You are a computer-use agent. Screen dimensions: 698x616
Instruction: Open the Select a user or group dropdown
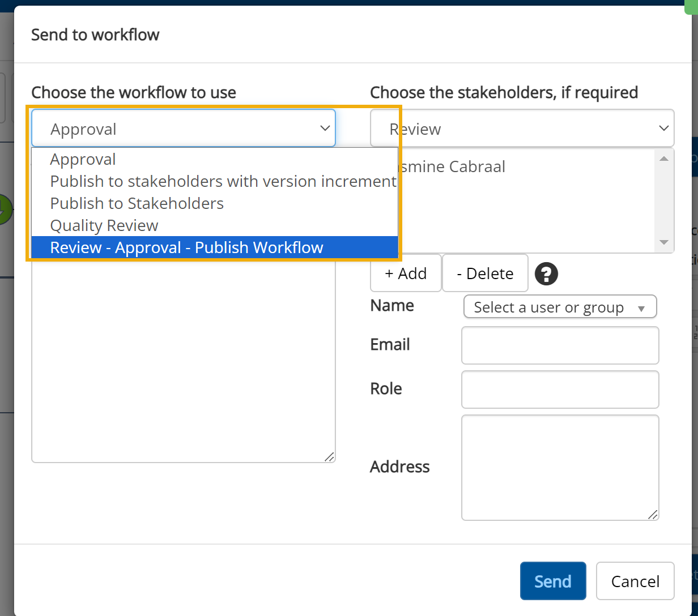(560, 307)
